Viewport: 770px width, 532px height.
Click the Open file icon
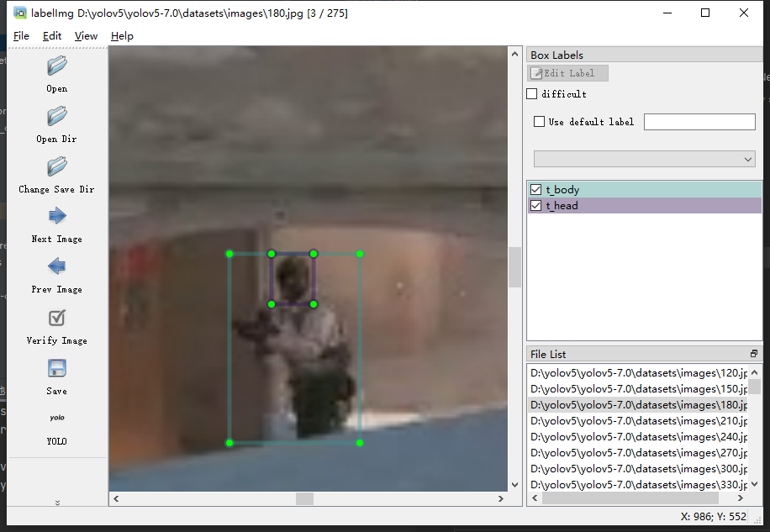[57, 66]
